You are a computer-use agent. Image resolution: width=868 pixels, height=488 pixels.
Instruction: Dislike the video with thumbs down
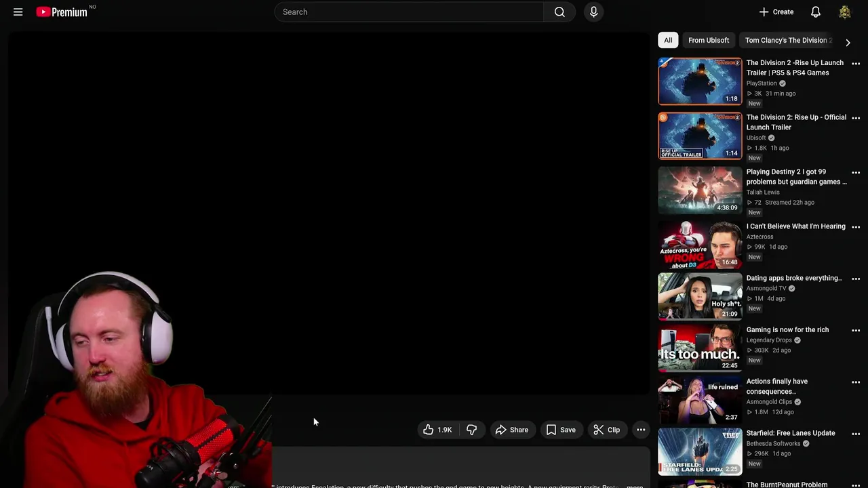[x=471, y=430]
